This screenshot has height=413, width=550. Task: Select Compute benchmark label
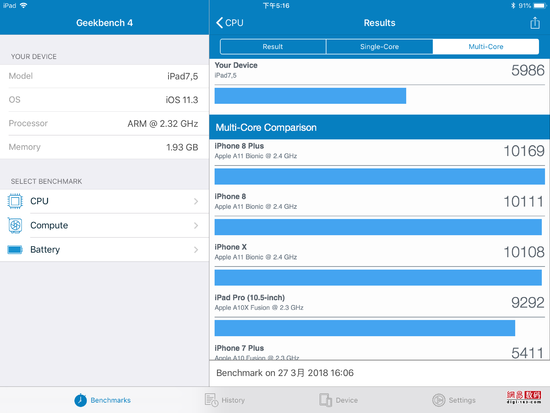(49, 225)
